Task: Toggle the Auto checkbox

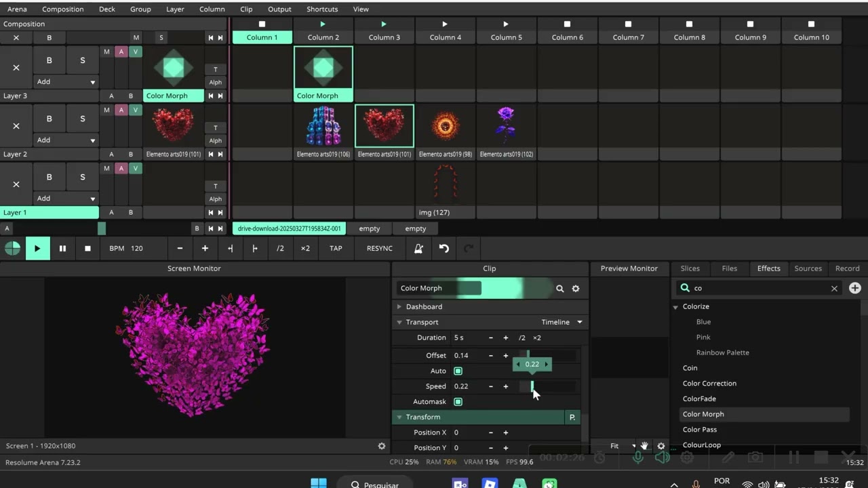Action: click(x=458, y=371)
